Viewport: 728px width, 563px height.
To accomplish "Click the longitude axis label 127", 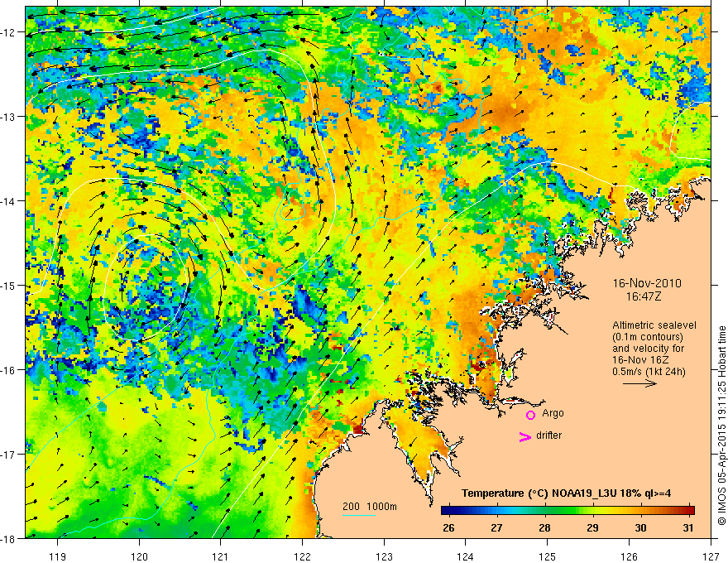I will [x=711, y=556].
